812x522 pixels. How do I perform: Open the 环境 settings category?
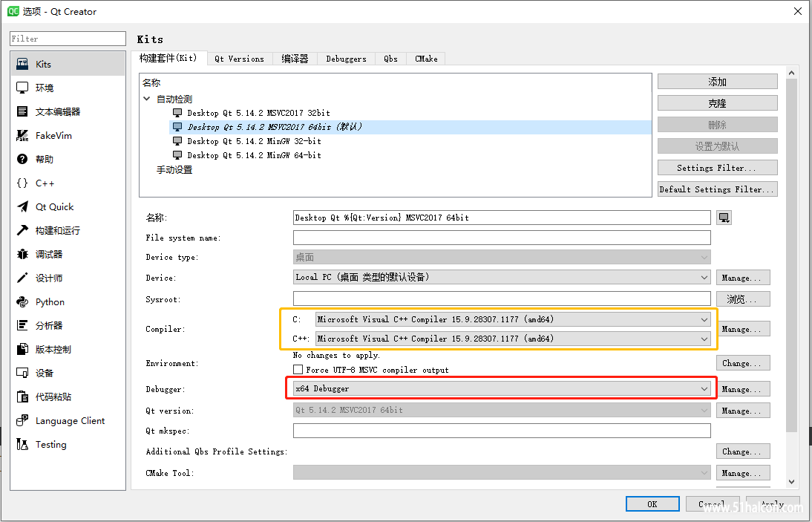coord(68,88)
